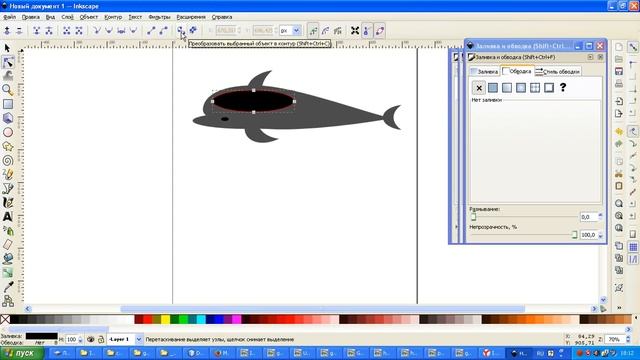Screen dimensions: 640x360
Task: Select the Zoom magnifier tool
Action: click(x=7, y=90)
